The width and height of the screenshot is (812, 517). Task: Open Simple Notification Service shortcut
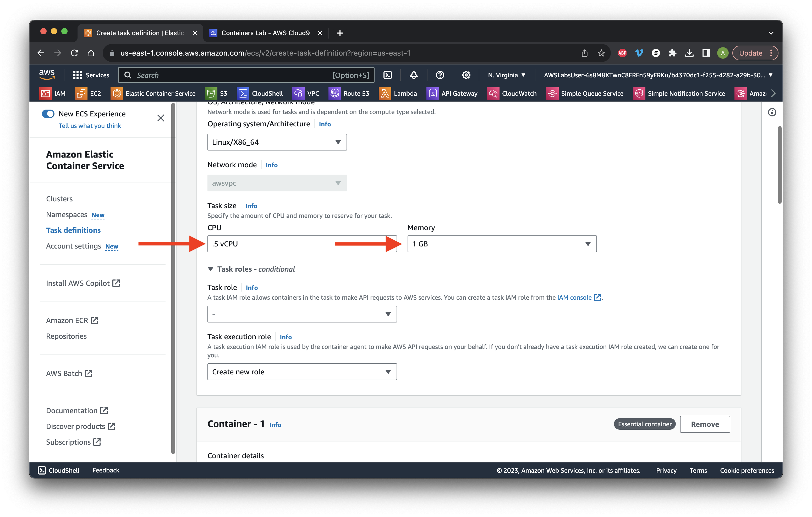tap(679, 94)
